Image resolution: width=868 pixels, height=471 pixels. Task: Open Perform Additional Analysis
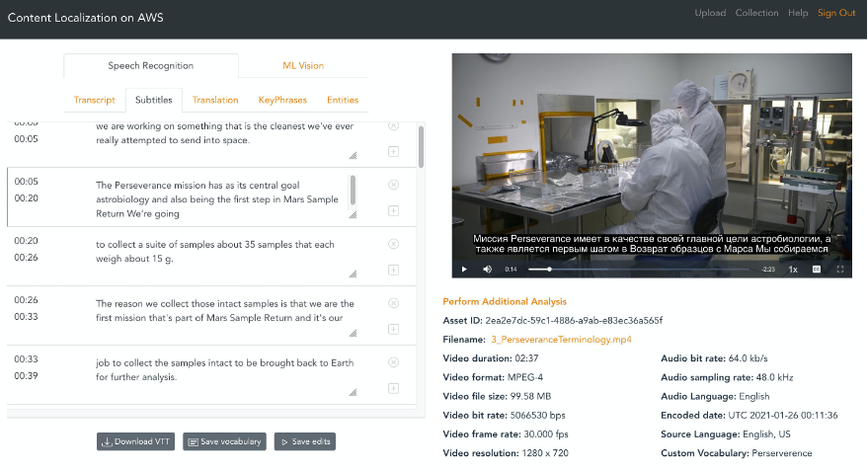click(x=505, y=301)
